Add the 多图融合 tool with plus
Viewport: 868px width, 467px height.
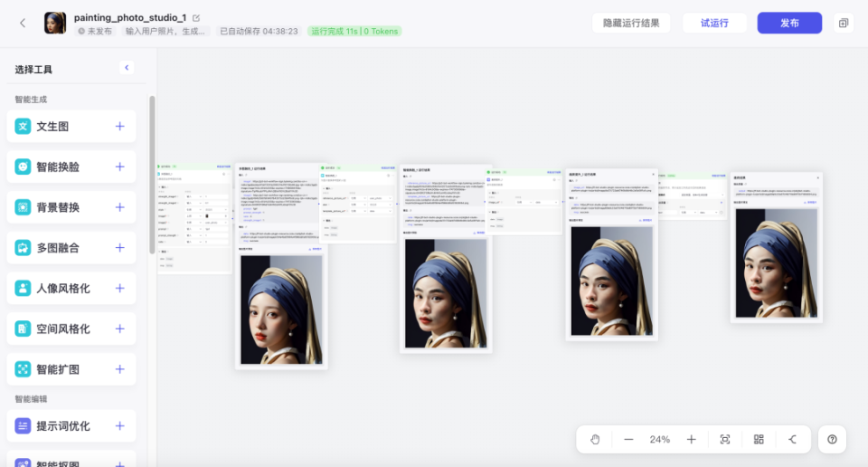[x=119, y=248]
